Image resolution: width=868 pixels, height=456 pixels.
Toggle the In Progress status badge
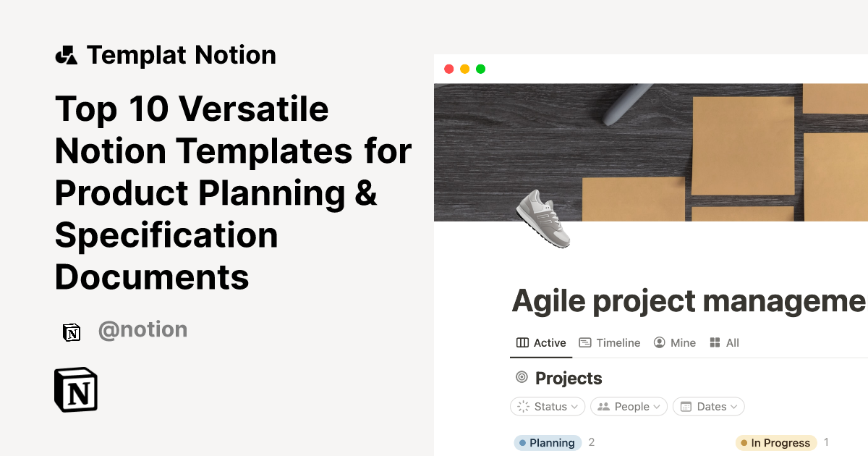point(776,442)
